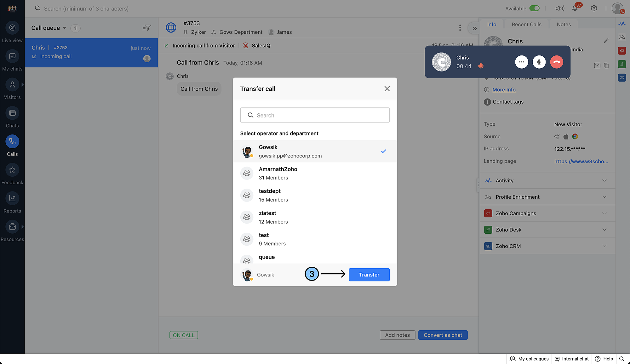Click the blue Transfer button

(369, 275)
